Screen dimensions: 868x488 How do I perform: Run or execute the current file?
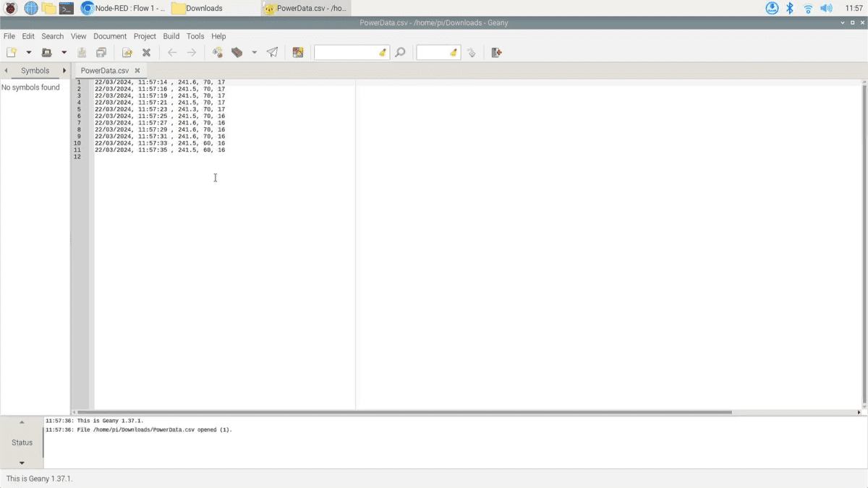(272, 52)
